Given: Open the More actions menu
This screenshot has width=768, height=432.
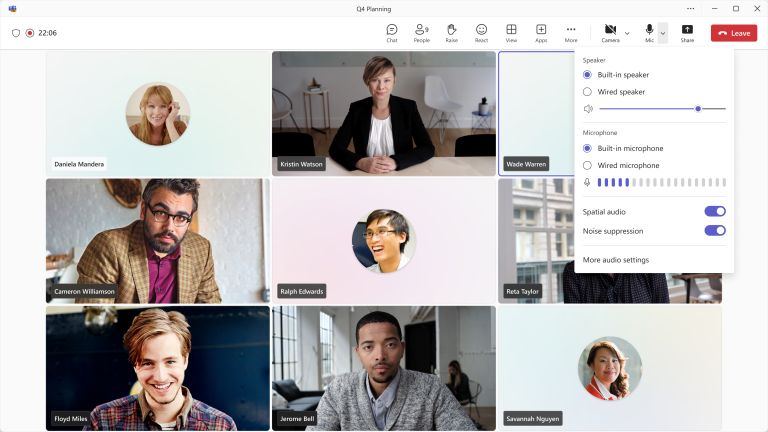Looking at the screenshot, I should pos(571,33).
